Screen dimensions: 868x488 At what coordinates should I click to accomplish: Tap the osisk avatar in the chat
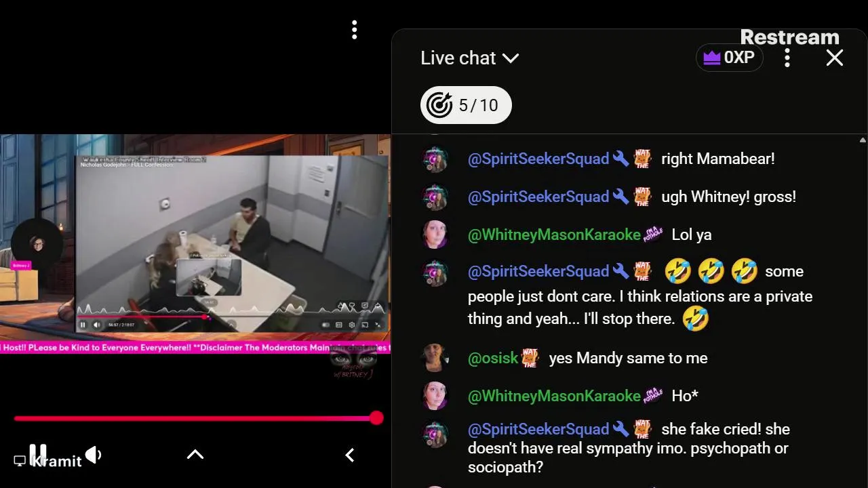(435, 358)
